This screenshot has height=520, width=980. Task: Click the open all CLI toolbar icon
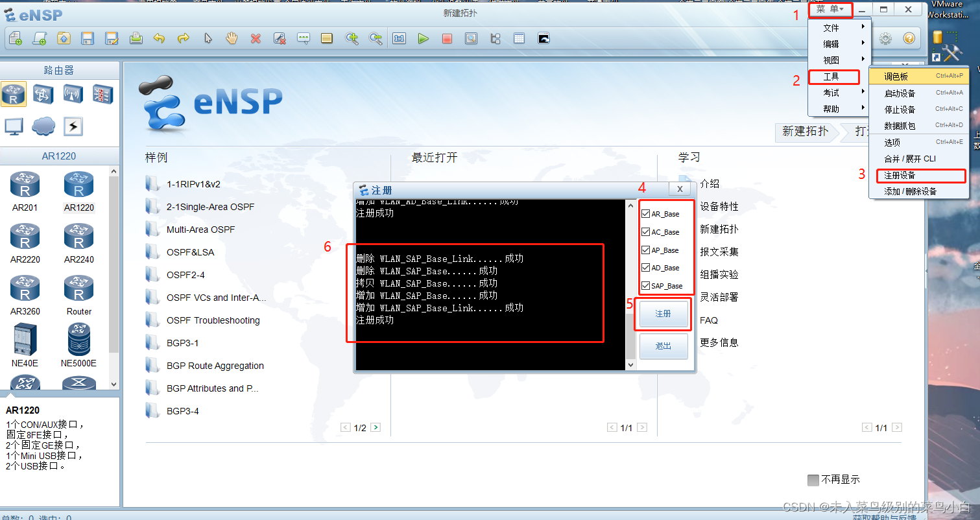coord(544,38)
